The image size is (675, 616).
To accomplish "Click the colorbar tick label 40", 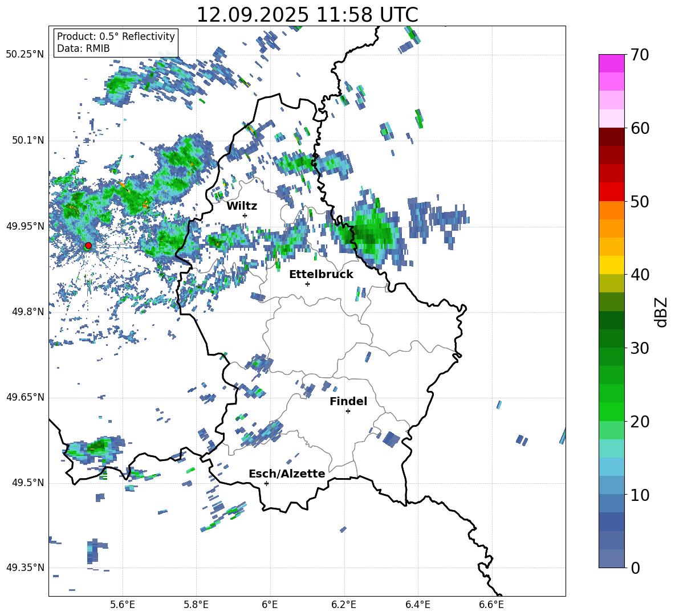I will (x=640, y=275).
